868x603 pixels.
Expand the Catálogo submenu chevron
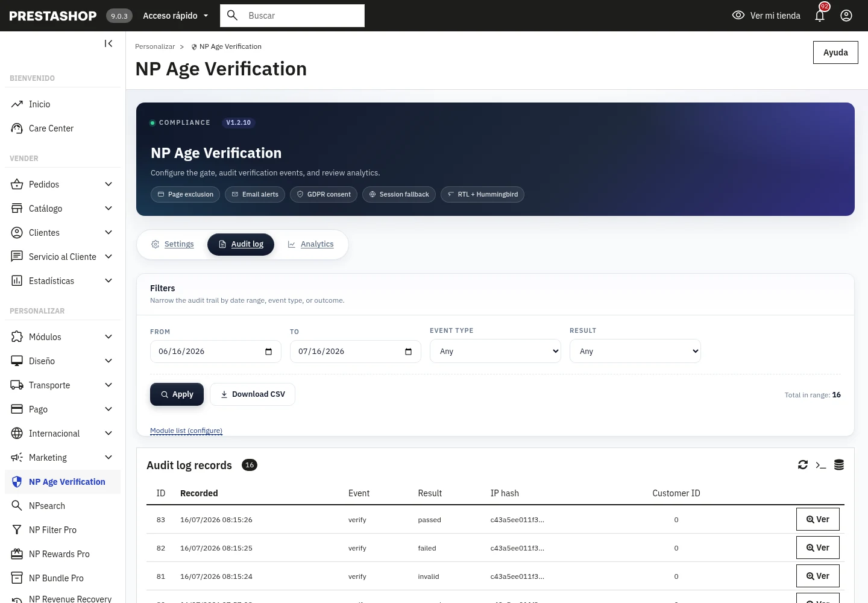108,209
